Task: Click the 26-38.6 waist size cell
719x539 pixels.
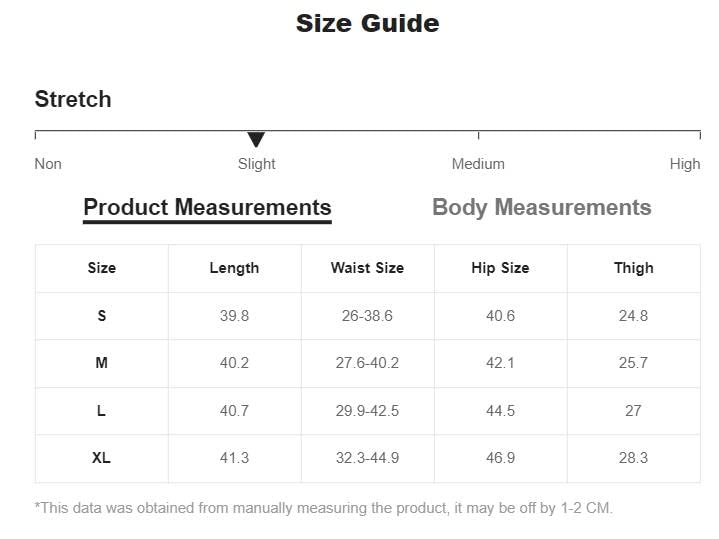Action: (x=367, y=316)
